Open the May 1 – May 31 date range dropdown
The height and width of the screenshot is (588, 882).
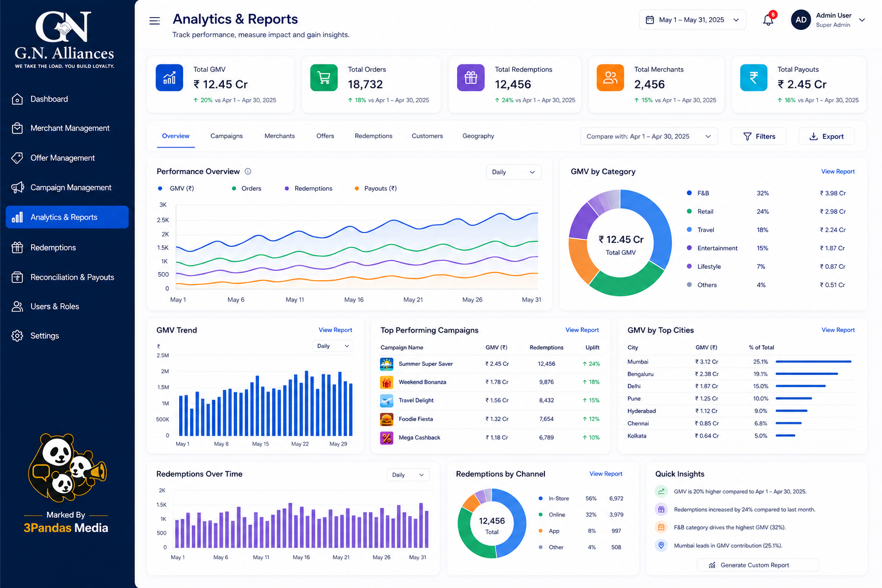tap(693, 20)
